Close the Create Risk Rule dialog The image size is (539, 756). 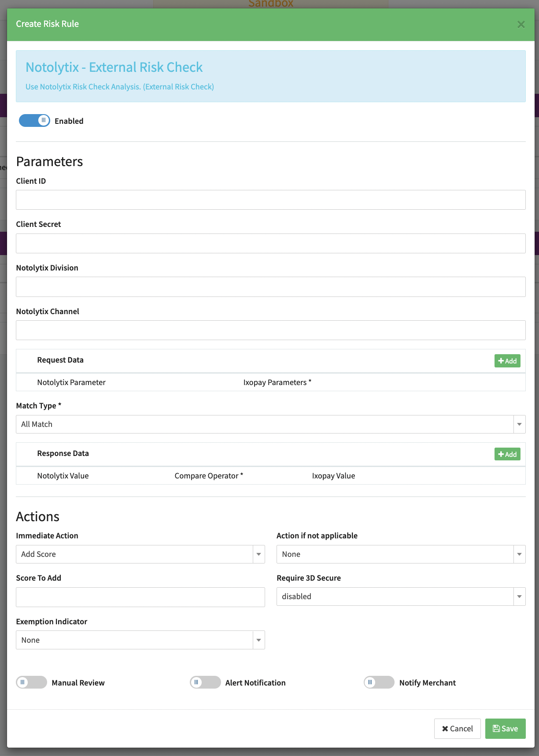[x=521, y=25]
